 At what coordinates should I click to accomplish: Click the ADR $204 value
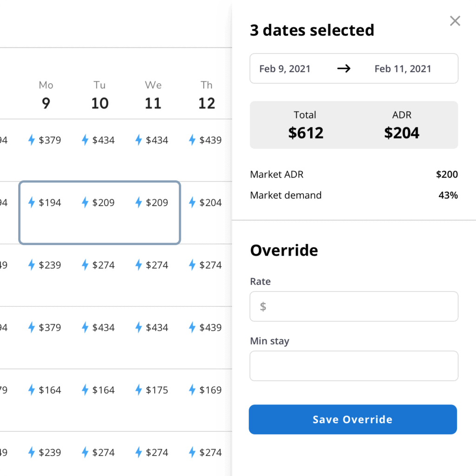click(402, 132)
